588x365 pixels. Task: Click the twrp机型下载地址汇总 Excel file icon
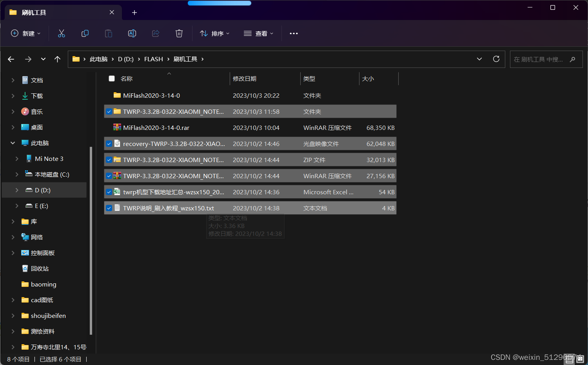pyautogui.click(x=117, y=192)
